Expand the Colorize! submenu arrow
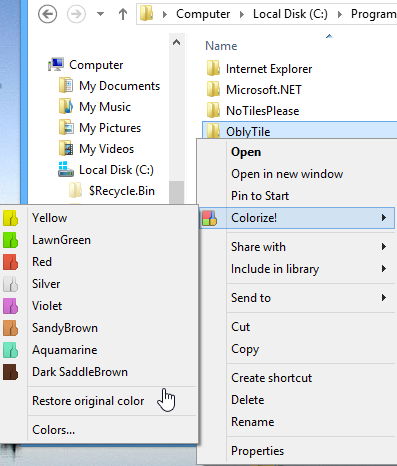Screen dimensions: 397x466 [384, 218]
